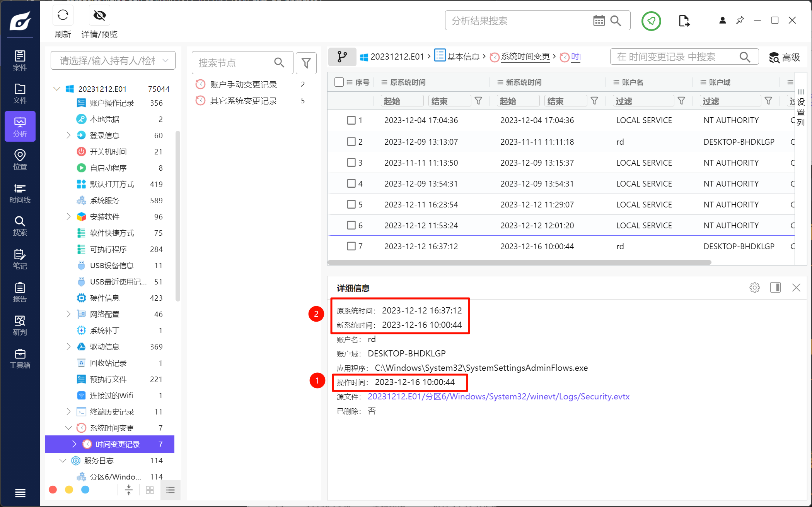This screenshot has width=812, height=507.
Task: Click the red color dot tag
Action: click(53, 490)
